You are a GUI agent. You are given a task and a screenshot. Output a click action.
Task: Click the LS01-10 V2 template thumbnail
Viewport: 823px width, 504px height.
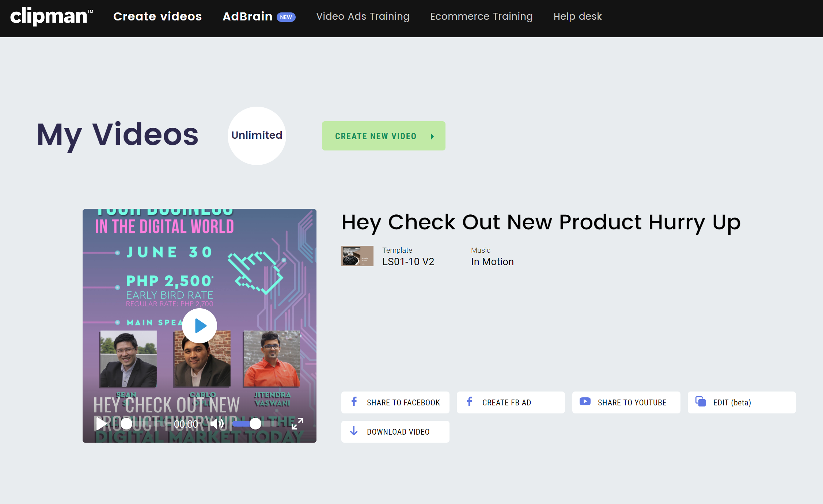pos(357,256)
